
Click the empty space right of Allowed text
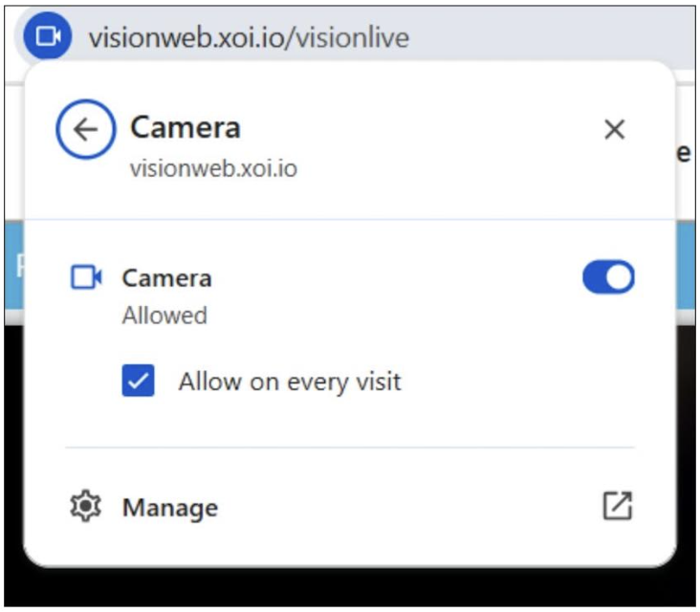[x=402, y=316]
